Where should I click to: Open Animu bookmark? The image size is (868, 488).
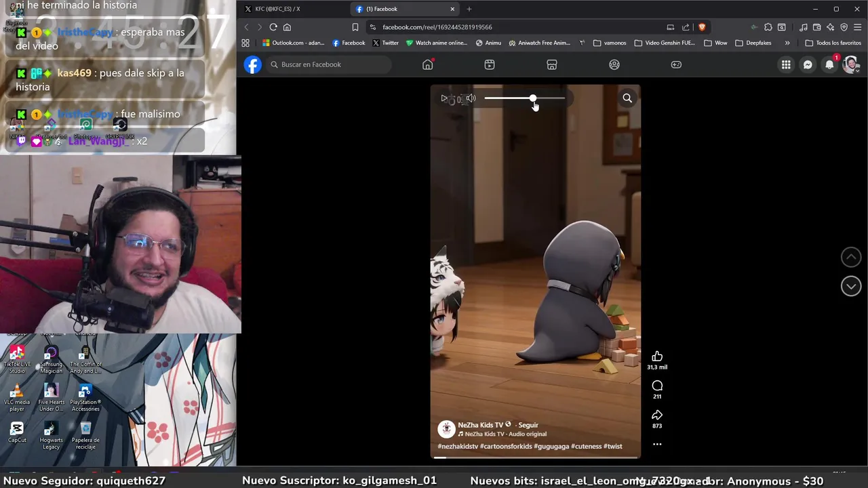(x=488, y=43)
